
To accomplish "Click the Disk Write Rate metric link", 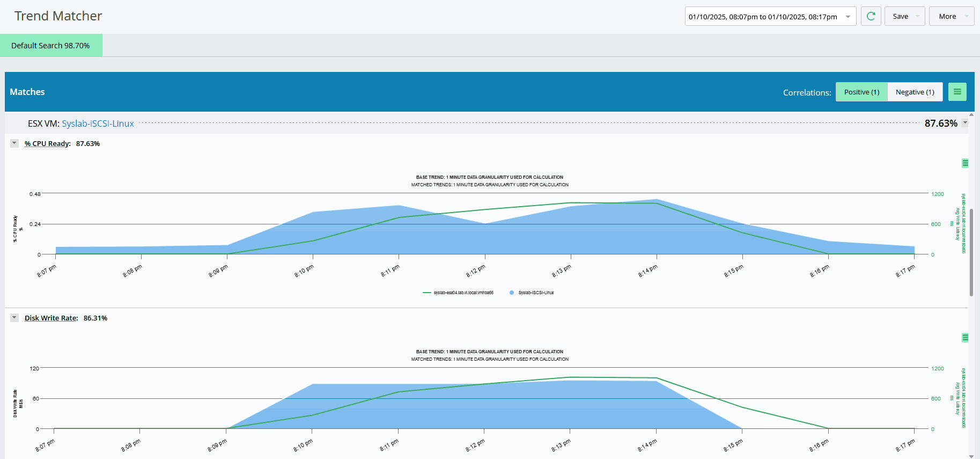I will tap(51, 318).
